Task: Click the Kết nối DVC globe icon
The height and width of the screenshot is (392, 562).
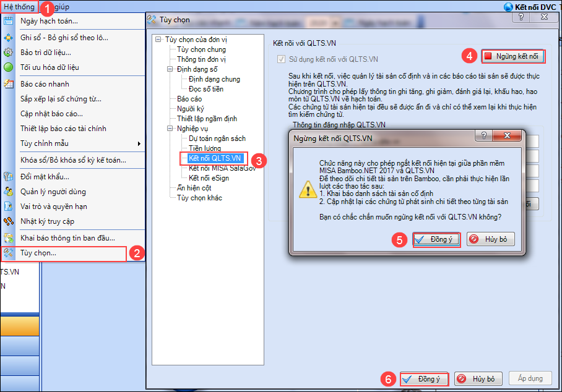Action: (508, 7)
